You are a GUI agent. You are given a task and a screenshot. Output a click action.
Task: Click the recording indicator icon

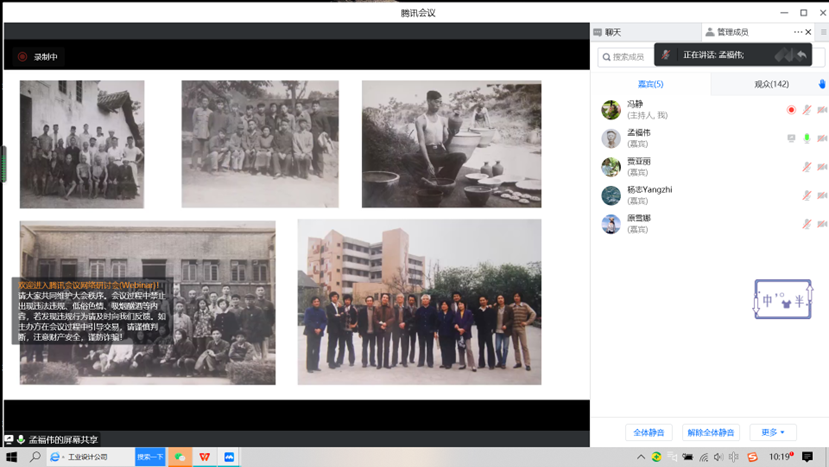tap(22, 57)
